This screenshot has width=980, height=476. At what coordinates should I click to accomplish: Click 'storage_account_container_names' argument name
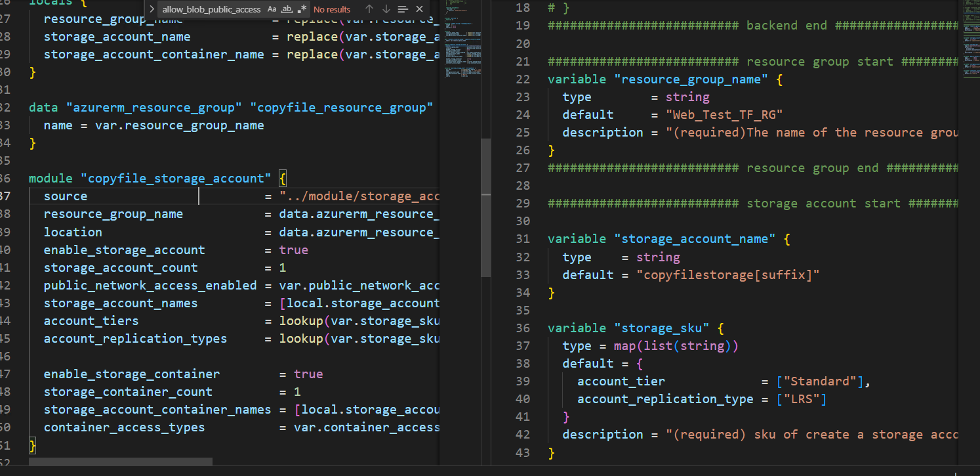tap(157, 409)
